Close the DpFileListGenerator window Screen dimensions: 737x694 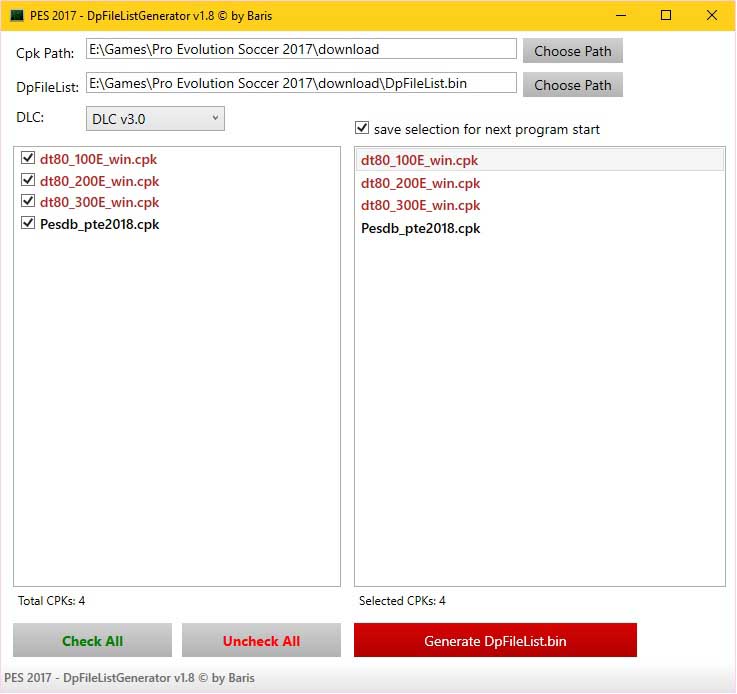click(712, 16)
